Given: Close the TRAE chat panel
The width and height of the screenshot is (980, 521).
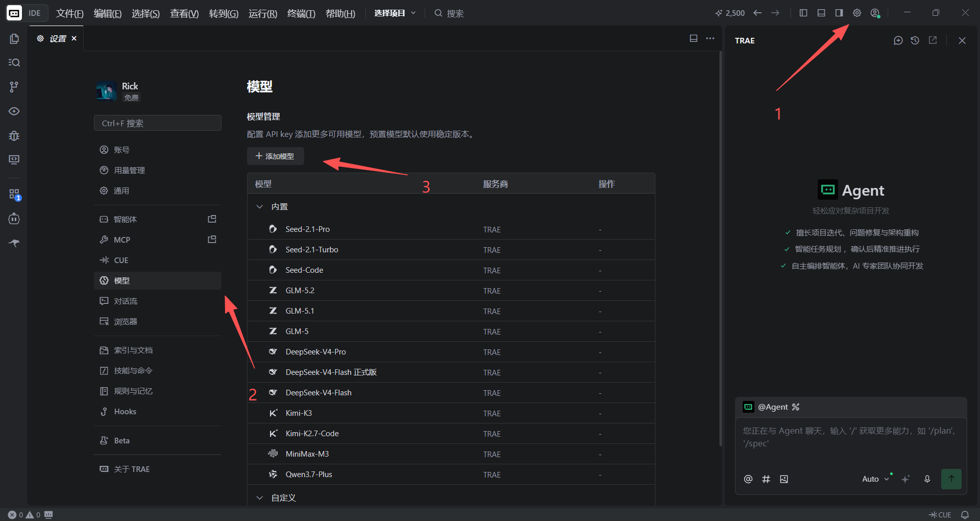Looking at the screenshot, I should [962, 40].
